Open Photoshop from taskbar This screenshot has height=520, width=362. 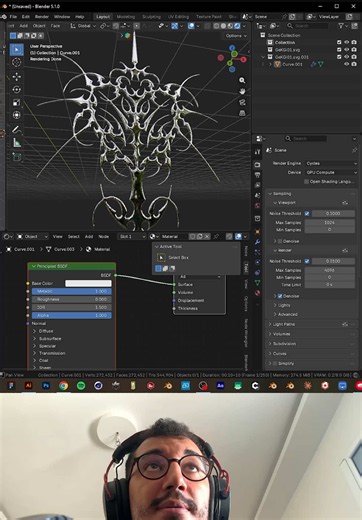point(46,386)
